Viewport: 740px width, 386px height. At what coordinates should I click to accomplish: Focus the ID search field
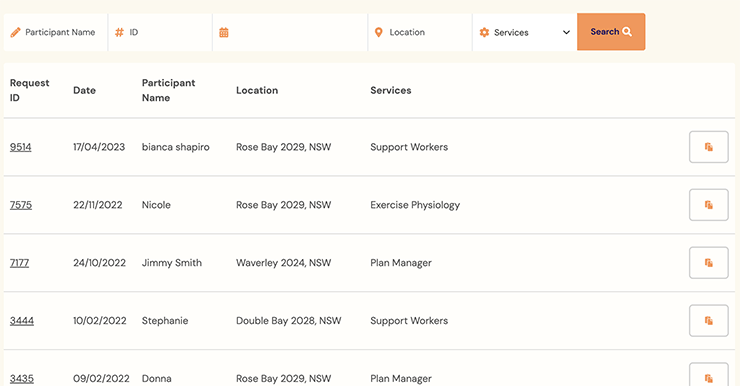(x=160, y=32)
